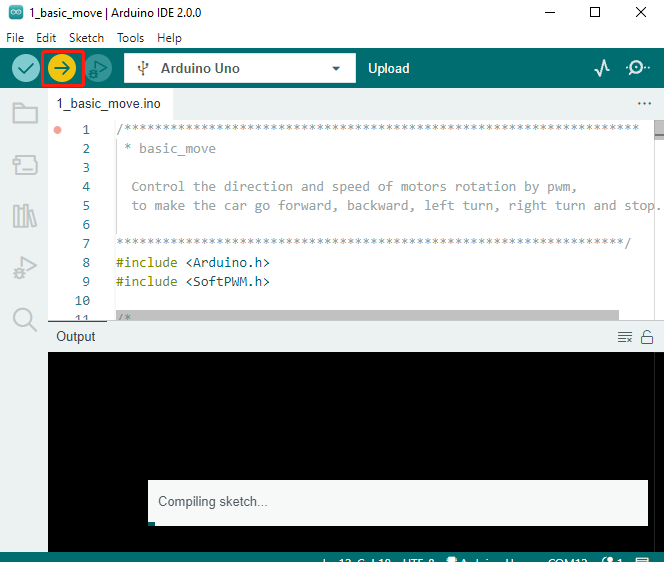The width and height of the screenshot is (664, 562).
Task: Open the Boards Manager sidebar icon
Action: (x=25, y=165)
